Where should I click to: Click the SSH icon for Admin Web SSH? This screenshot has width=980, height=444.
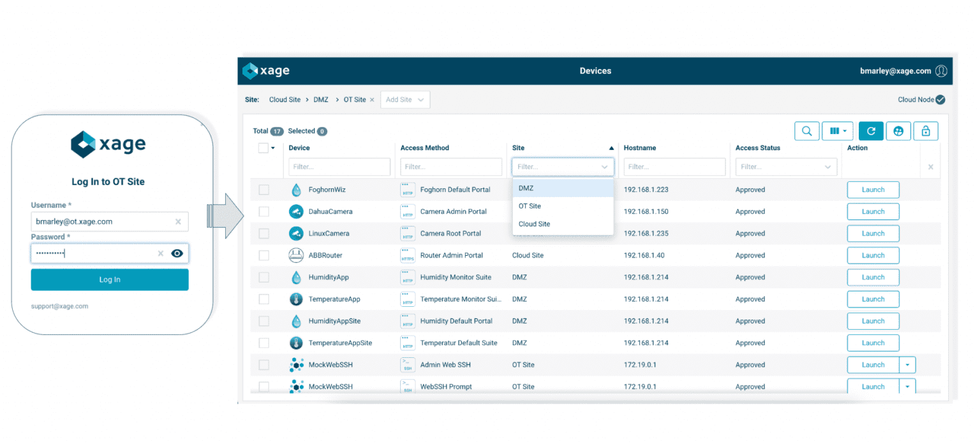(x=408, y=364)
